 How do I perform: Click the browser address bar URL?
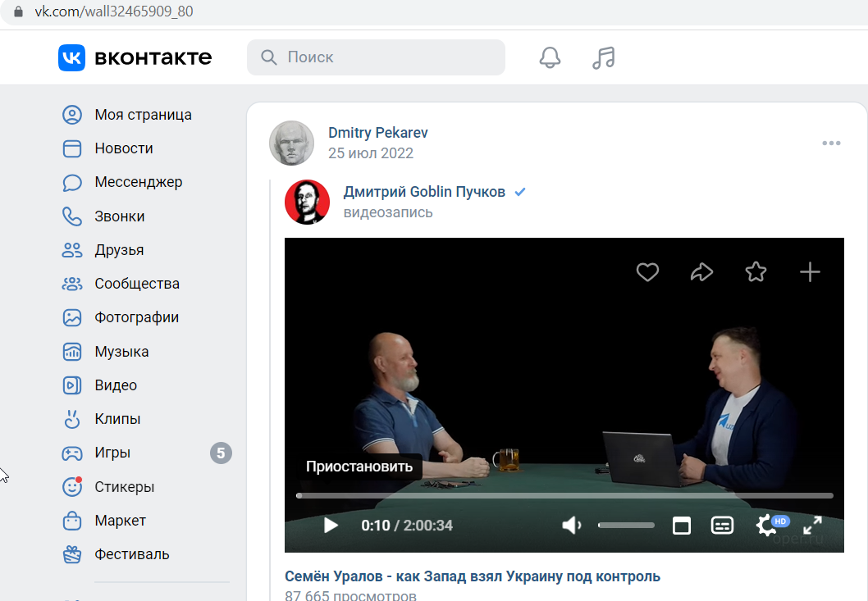[x=113, y=11]
